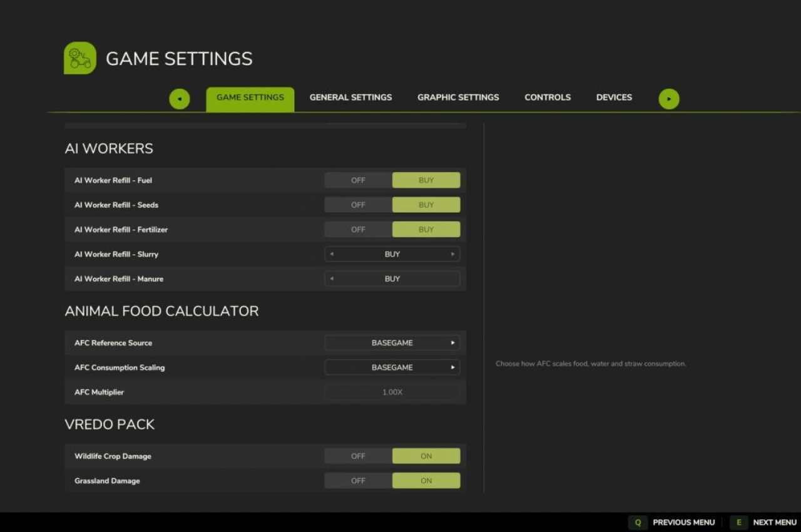Change AFC Consumption Scaling with right arrow
Image resolution: width=801 pixels, height=532 pixels.
[452, 367]
